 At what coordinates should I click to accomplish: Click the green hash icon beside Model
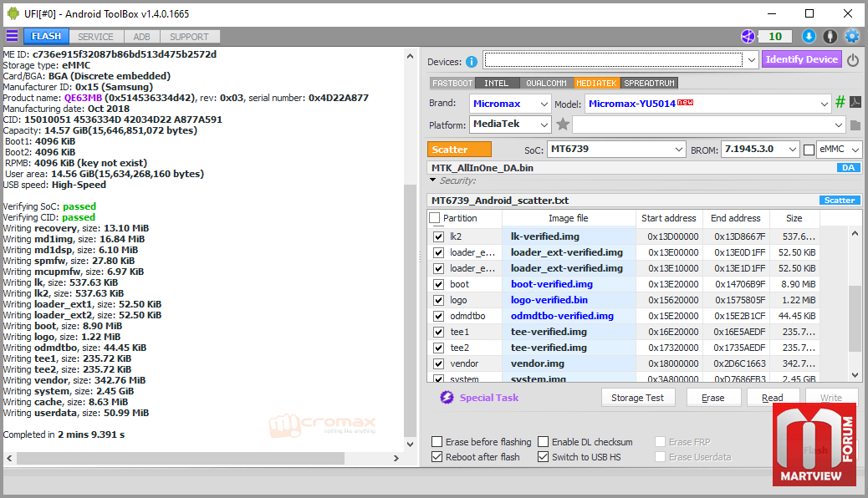(x=840, y=102)
